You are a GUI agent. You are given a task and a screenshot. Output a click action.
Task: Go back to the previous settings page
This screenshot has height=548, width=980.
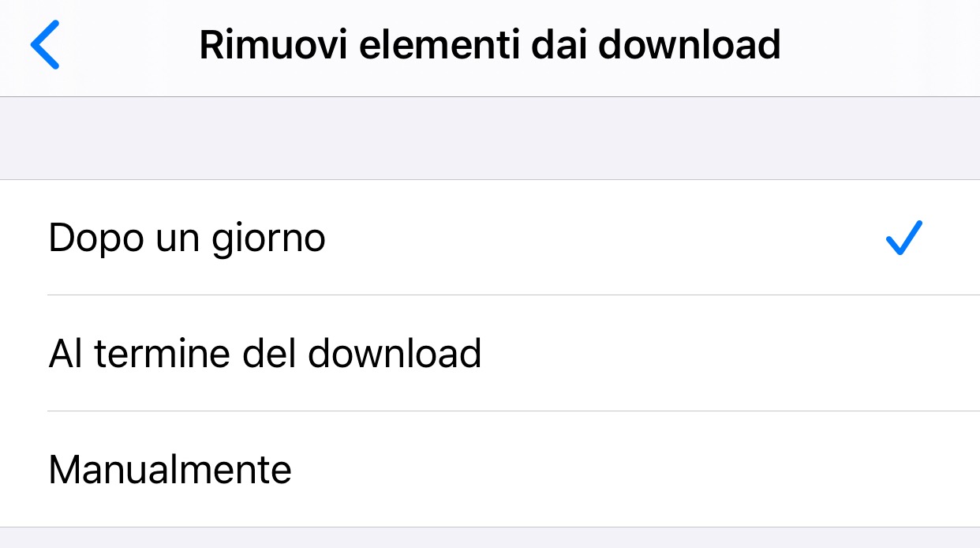tap(45, 45)
